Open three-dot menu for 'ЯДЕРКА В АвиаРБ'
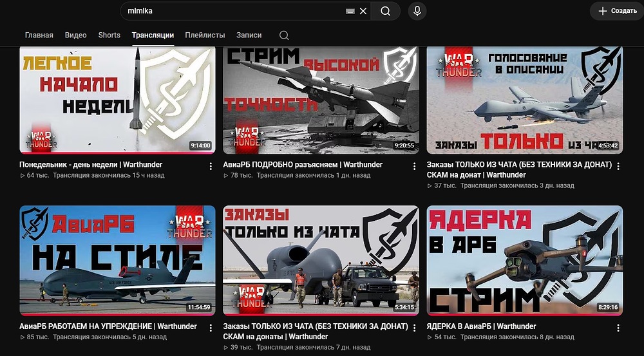Viewport: 644px width, 356px height. point(618,328)
